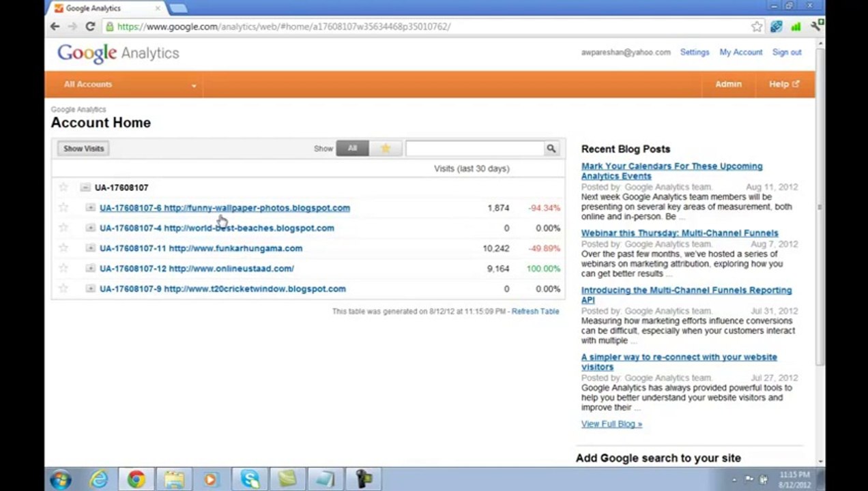Click the account search input field
Image resolution: width=868 pixels, height=491 pixels.
pyautogui.click(x=475, y=148)
